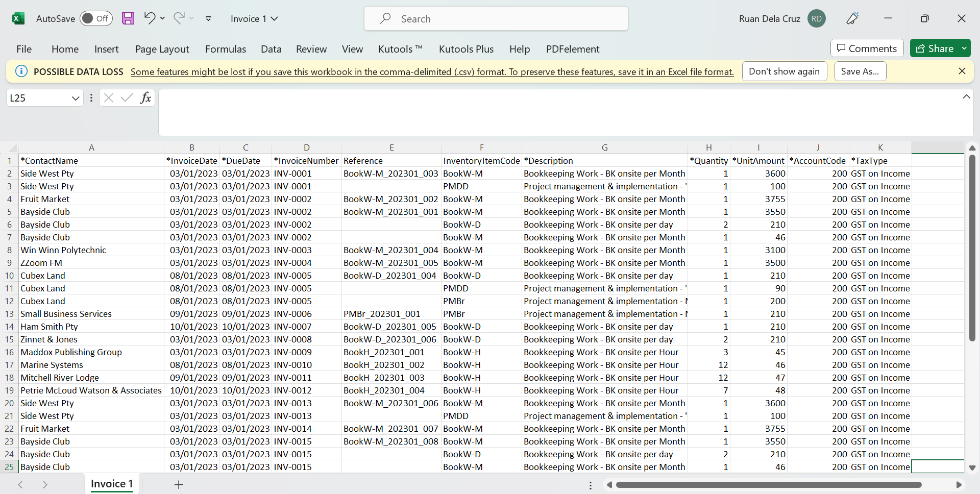980x494 pixels.
Task: Open the Kutools Plus tab
Action: click(x=466, y=49)
